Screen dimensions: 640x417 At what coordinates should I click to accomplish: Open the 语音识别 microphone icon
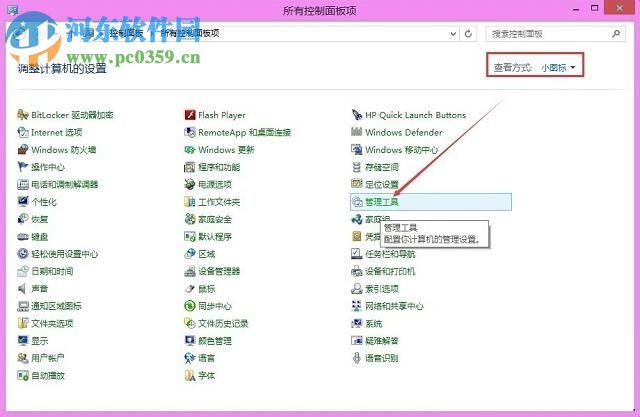coord(357,358)
